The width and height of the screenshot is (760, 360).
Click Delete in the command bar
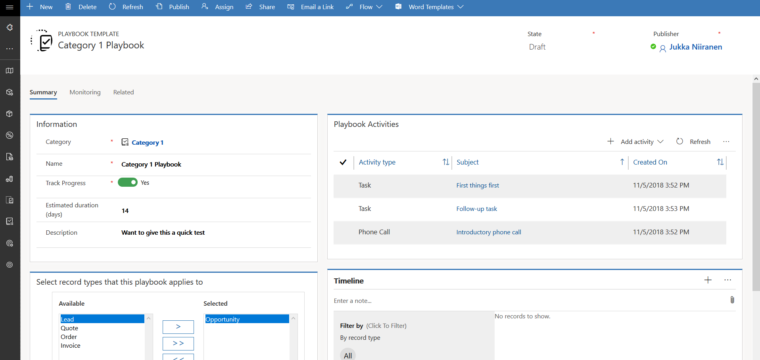(80, 7)
